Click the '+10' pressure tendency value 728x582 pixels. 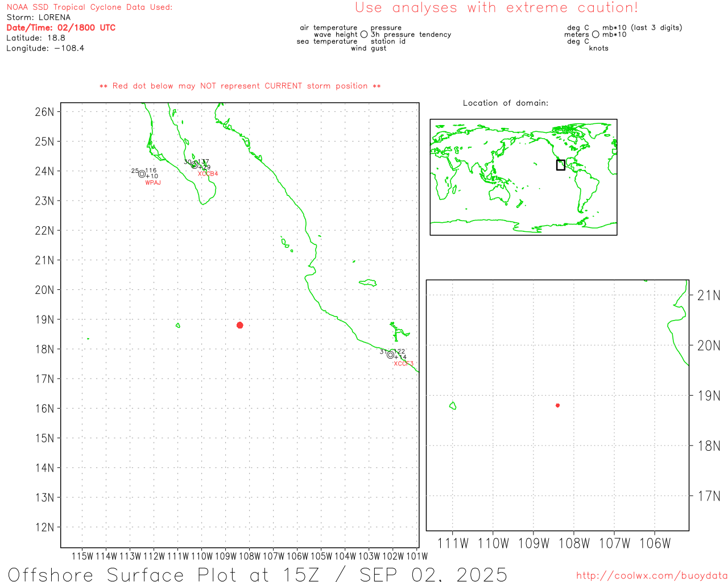point(152,176)
